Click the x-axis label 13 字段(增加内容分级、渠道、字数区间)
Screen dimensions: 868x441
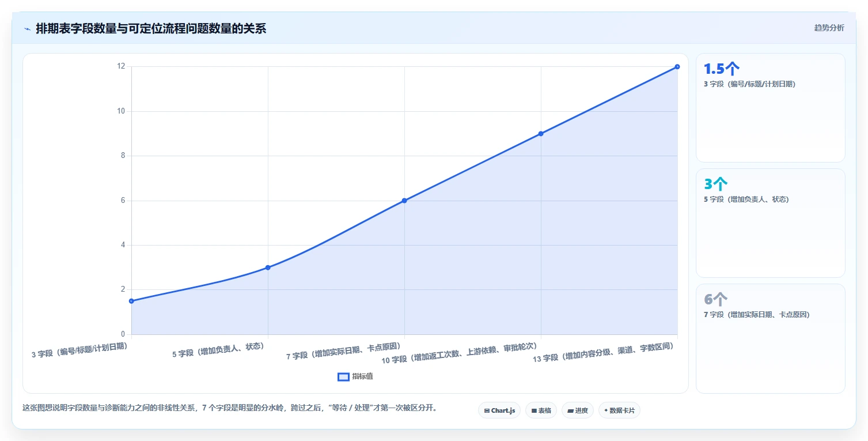603,352
